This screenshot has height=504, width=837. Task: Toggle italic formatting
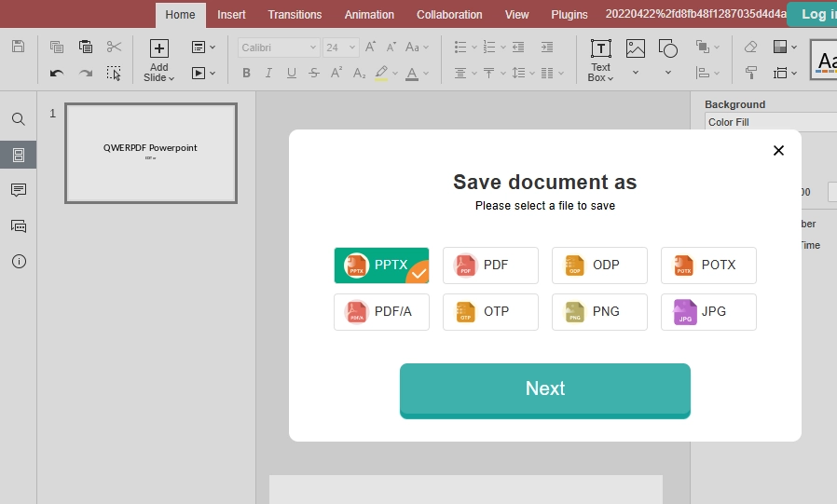click(268, 73)
